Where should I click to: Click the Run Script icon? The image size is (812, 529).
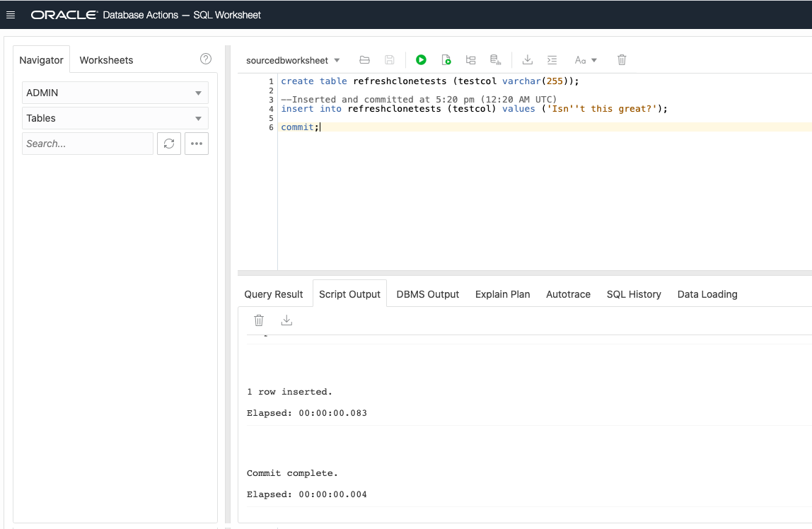[x=446, y=60]
